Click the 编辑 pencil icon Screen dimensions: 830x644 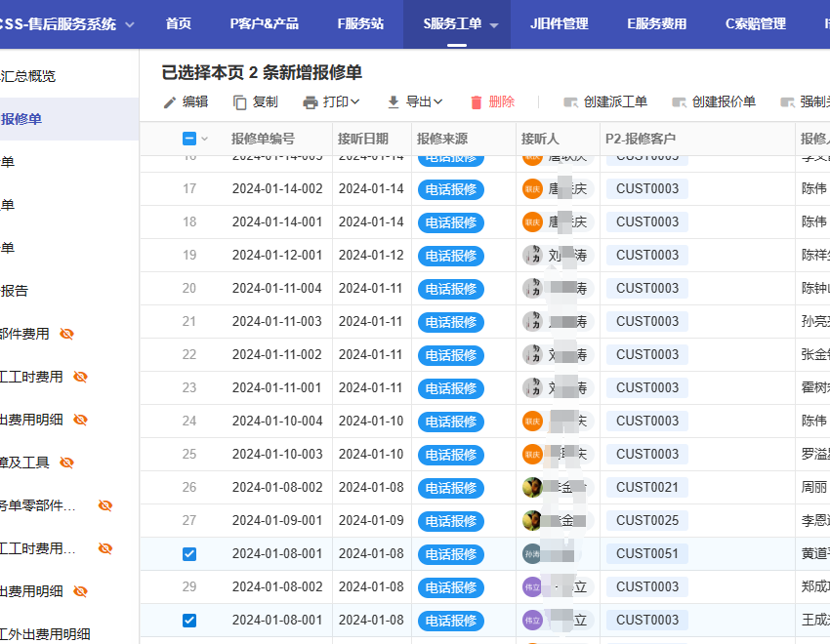[170, 102]
